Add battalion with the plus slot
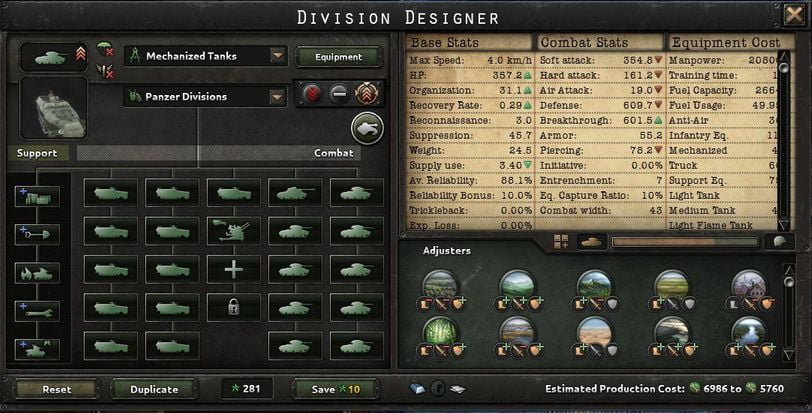812x413 pixels. [234, 270]
